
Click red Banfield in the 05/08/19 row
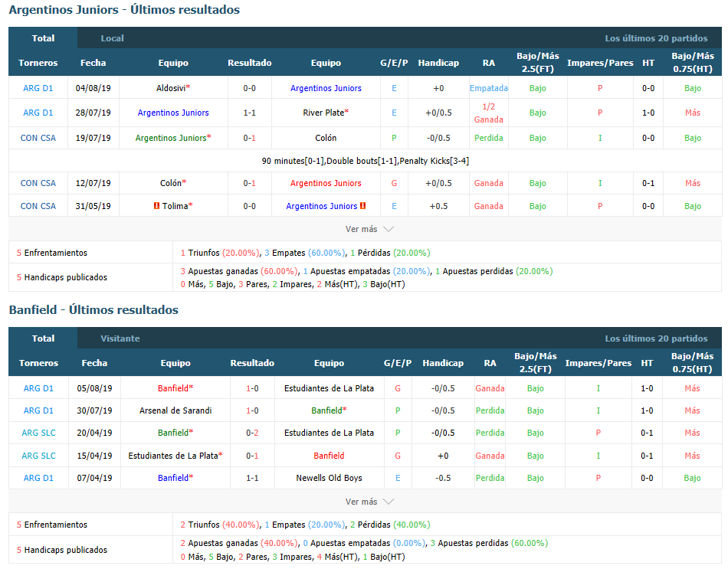point(173,388)
